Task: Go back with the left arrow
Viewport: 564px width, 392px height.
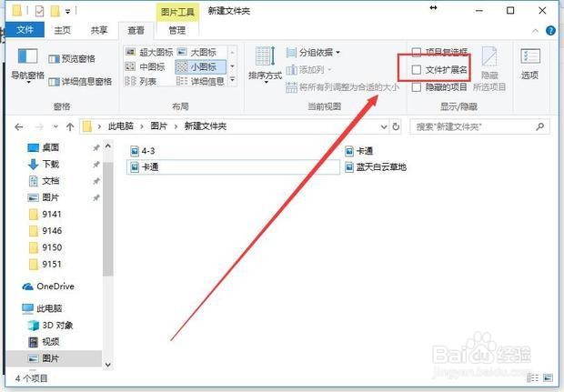Action: pyautogui.click(x=19, y=126)
